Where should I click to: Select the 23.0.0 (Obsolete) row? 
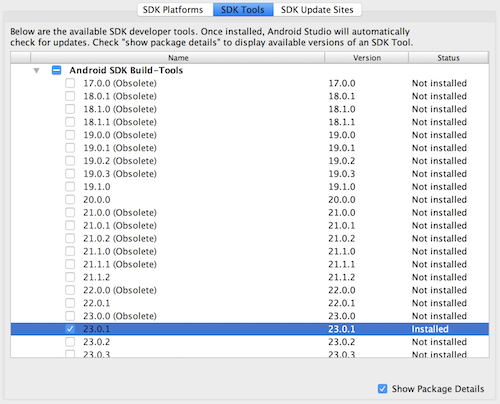250,316
